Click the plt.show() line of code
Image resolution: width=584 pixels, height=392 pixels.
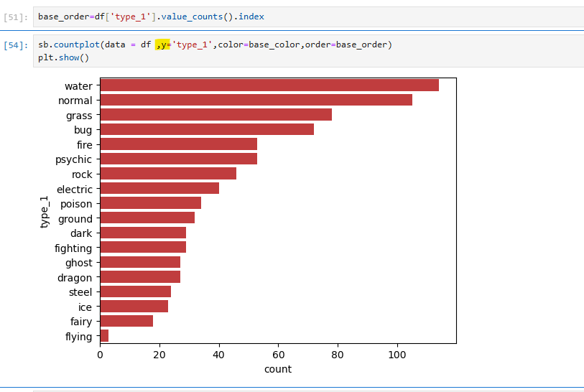coord(64,57)
